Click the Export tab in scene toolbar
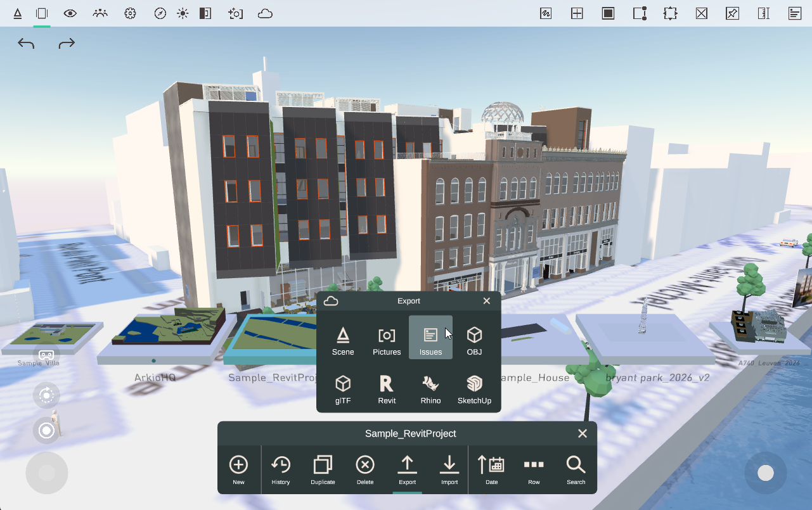Screen dimensions: 812x510 click(407, 469)
